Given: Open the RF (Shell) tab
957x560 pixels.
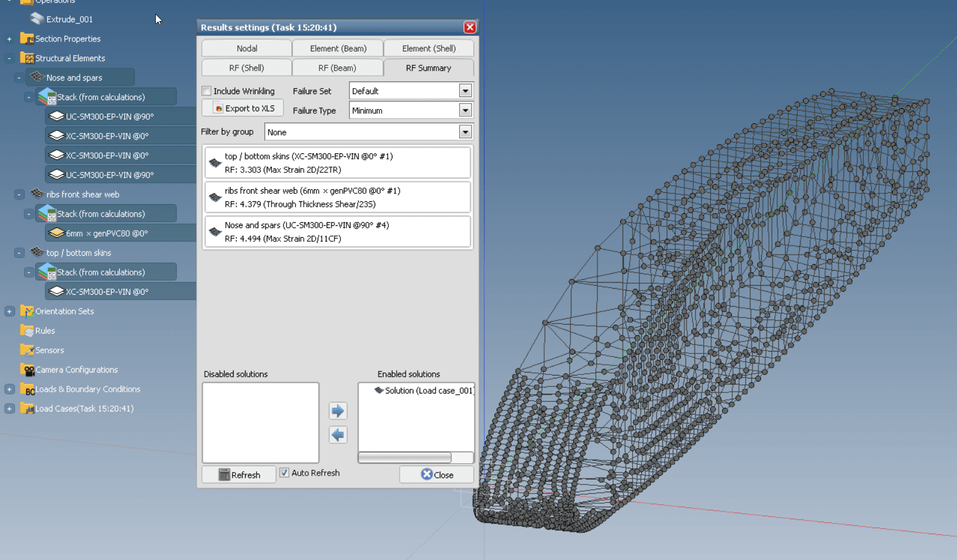Looking at the screenshot, I should [x=247, y=68].
